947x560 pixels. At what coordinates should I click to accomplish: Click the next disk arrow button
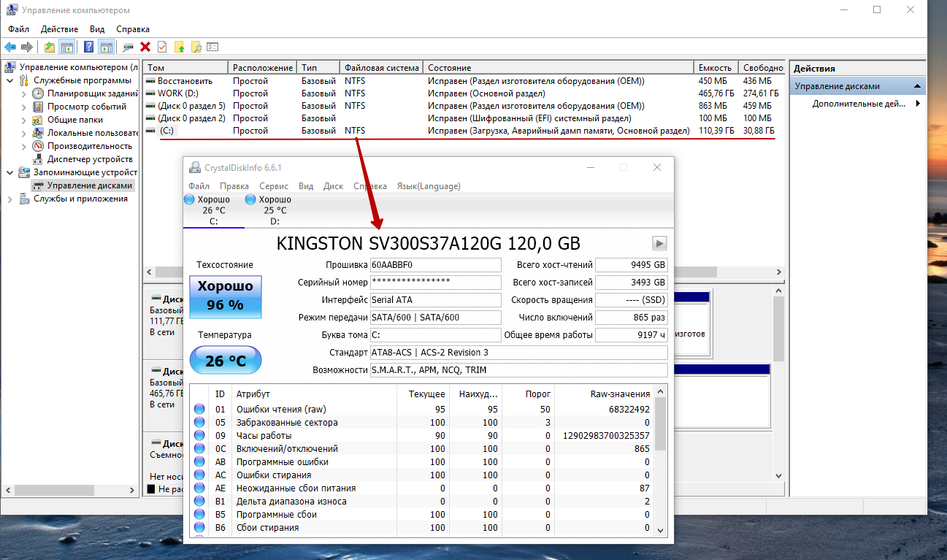[x=659, y=243]
